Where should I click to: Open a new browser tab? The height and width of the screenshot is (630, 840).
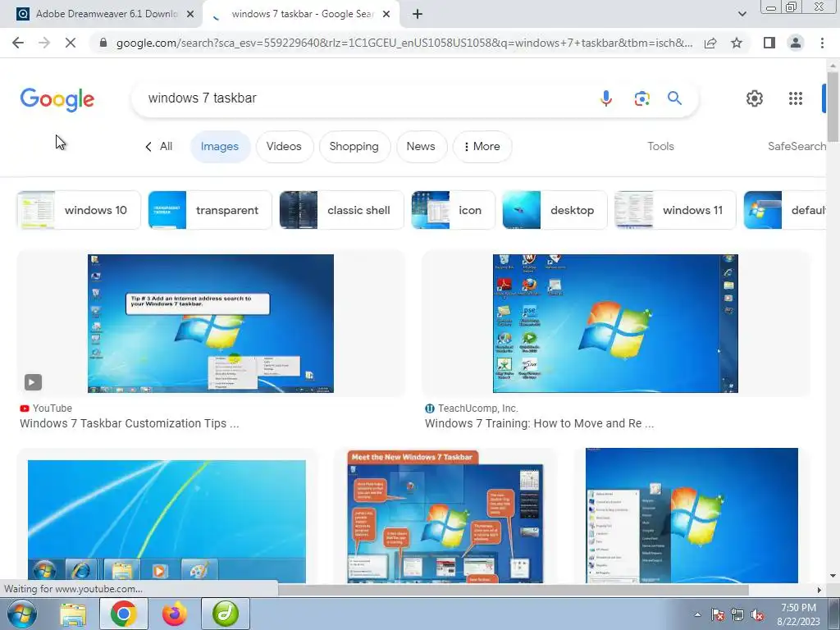click(x=418, y=14)
